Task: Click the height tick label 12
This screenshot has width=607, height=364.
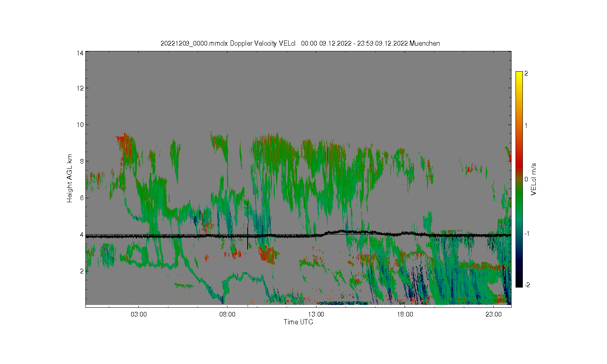Action: pos(80,88)
